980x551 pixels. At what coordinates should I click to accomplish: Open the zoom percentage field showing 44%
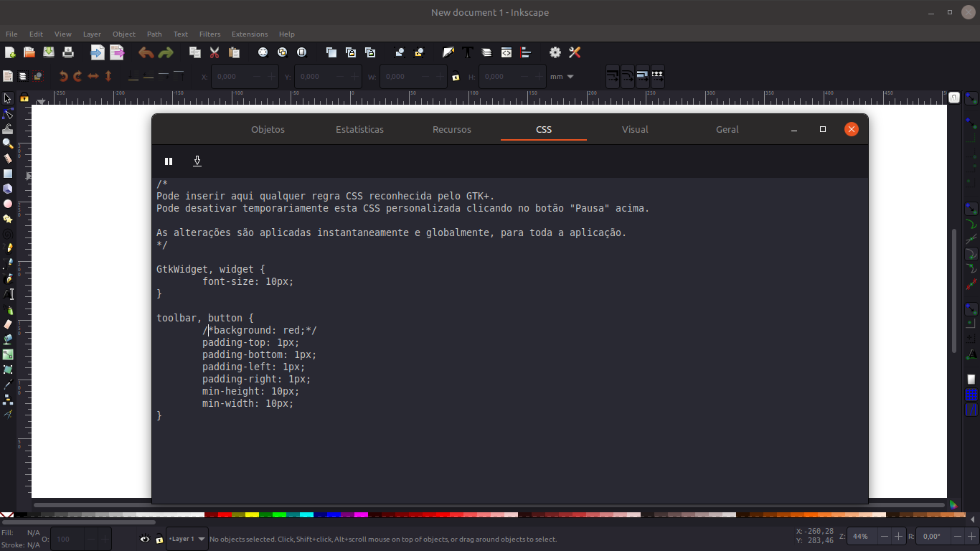click(862, 537)
